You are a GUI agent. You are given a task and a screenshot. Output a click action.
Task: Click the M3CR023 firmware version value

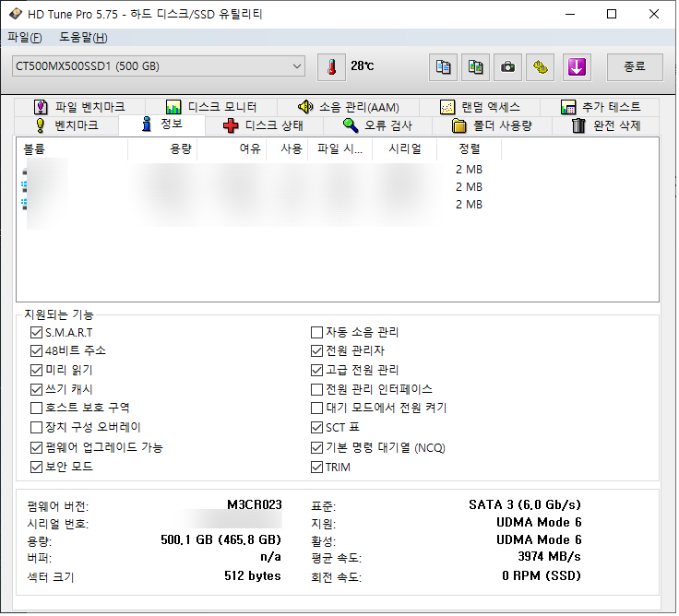click(x=255, y=504)
